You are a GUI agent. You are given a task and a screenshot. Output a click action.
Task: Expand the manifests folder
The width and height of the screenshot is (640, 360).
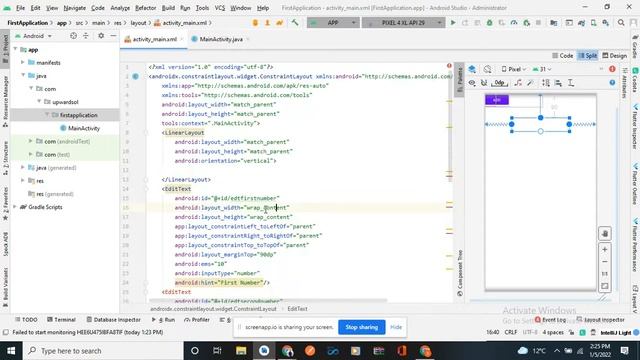click(23, 62)
